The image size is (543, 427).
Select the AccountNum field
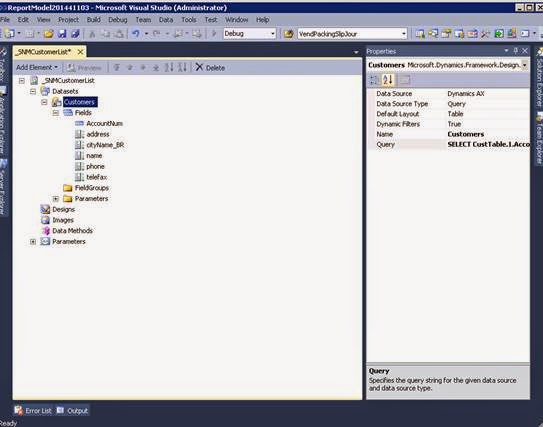104,124
